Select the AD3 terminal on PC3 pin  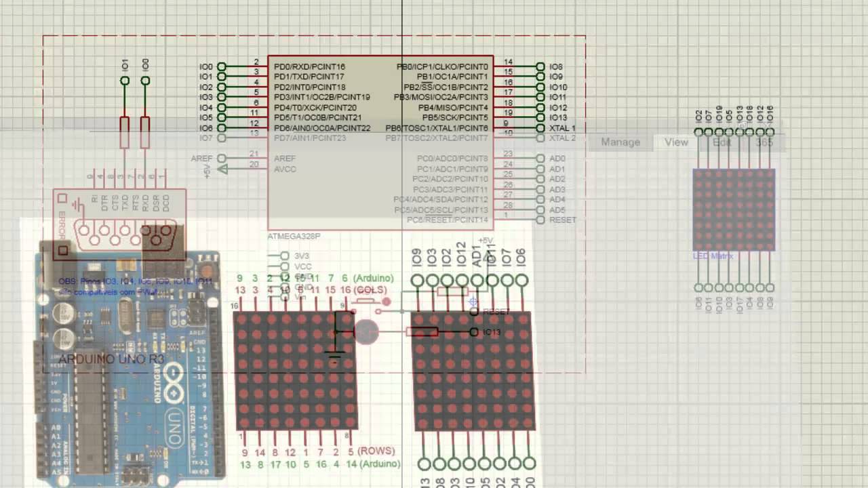(540, 189)
